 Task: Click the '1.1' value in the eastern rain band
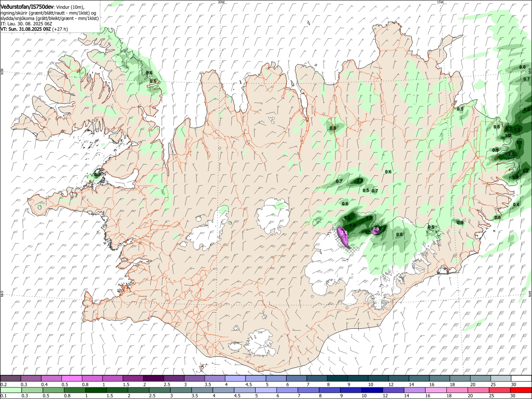(x=519, y=143)
